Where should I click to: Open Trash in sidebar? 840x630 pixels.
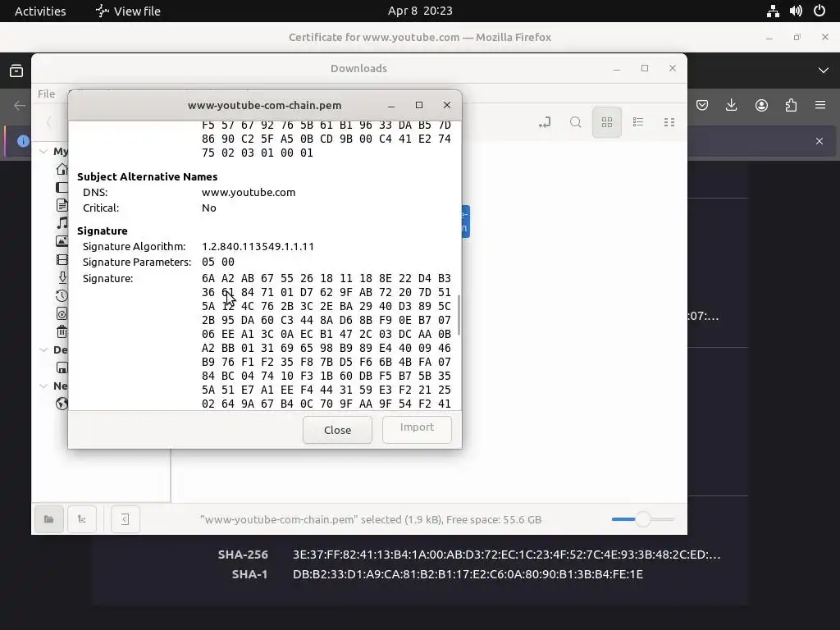pos(62,331)
